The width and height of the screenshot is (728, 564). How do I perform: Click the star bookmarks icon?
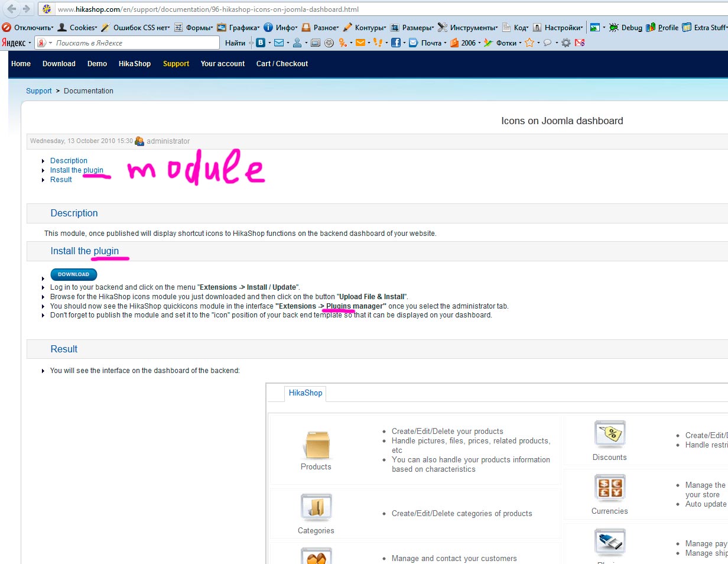tap(529, 43)
